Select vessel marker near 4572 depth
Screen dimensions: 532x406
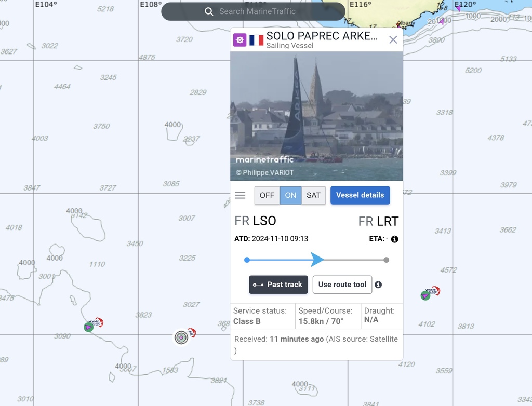[x=425, y=296]
